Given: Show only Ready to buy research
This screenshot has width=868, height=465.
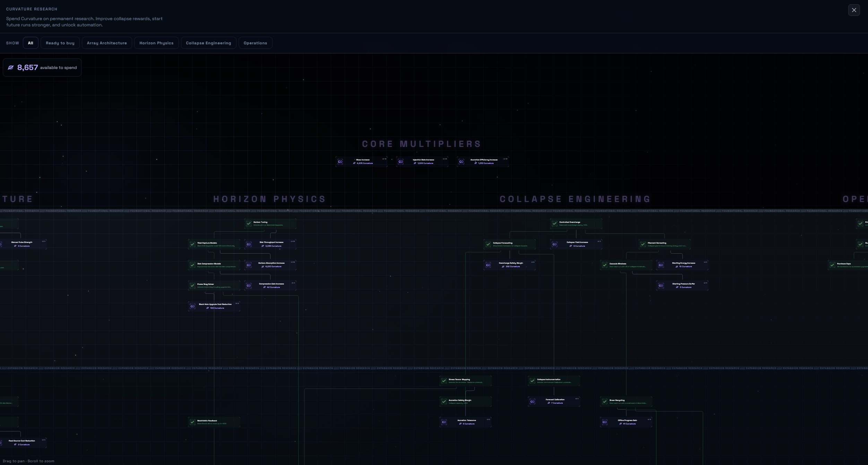Looking at the screenshot, I should [x=60, y=43].
